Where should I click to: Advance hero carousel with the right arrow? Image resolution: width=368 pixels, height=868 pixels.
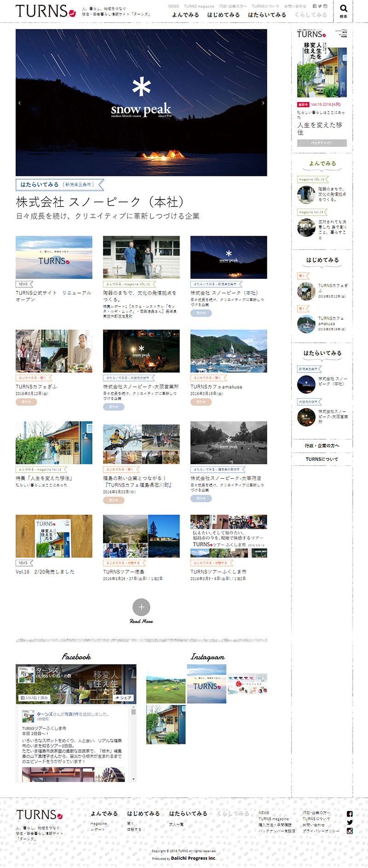(x=263, y=103)
